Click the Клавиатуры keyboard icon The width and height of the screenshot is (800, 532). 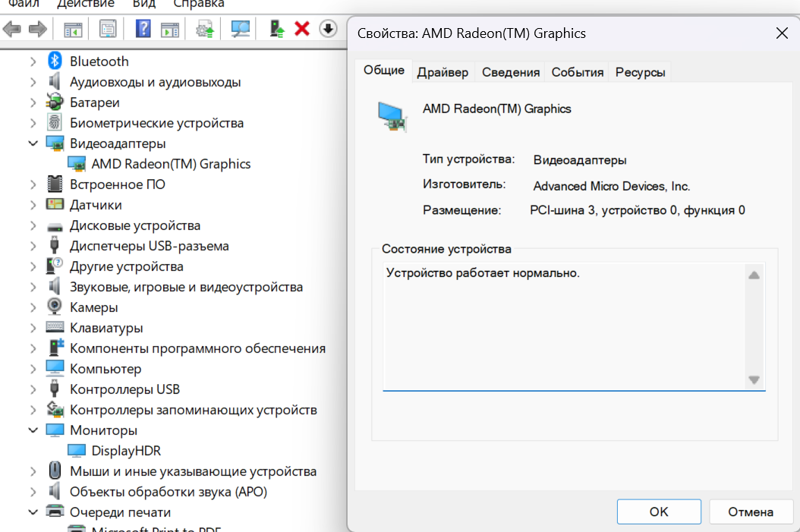55,327
